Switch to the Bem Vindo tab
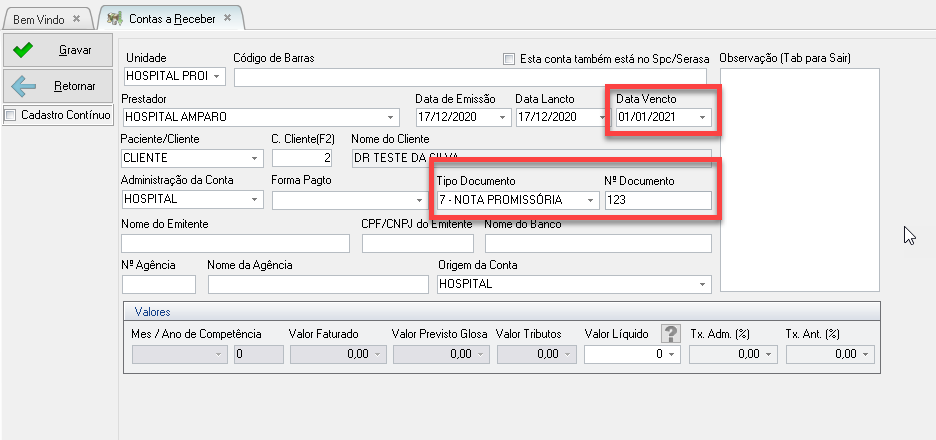The height and width of the screenshot is (440, 936). click(40, 19)
